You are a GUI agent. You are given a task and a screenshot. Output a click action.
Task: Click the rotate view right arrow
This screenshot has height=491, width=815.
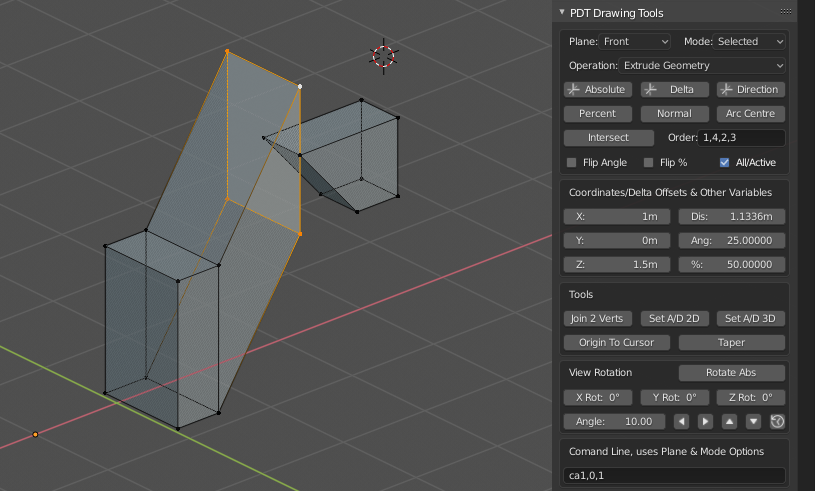706,421
